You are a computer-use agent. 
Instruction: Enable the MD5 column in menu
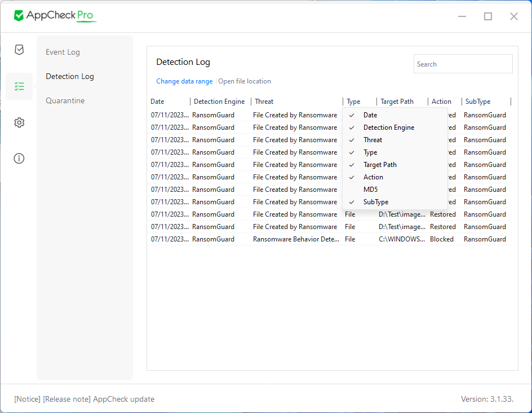tap(370, 190)
